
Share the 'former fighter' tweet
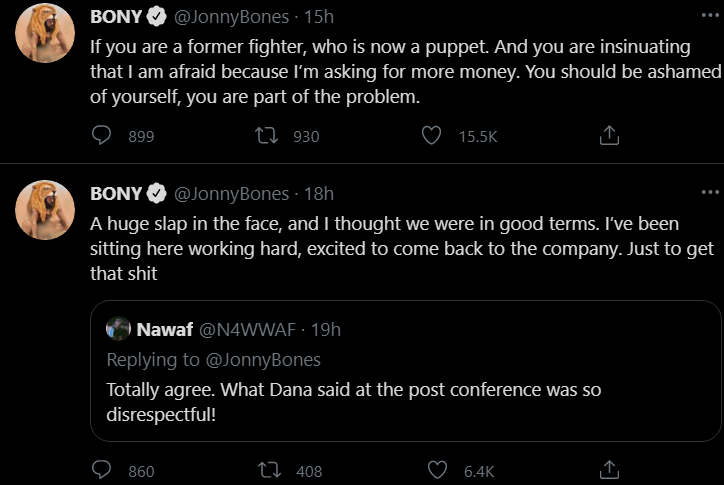[x=608, y=135]
